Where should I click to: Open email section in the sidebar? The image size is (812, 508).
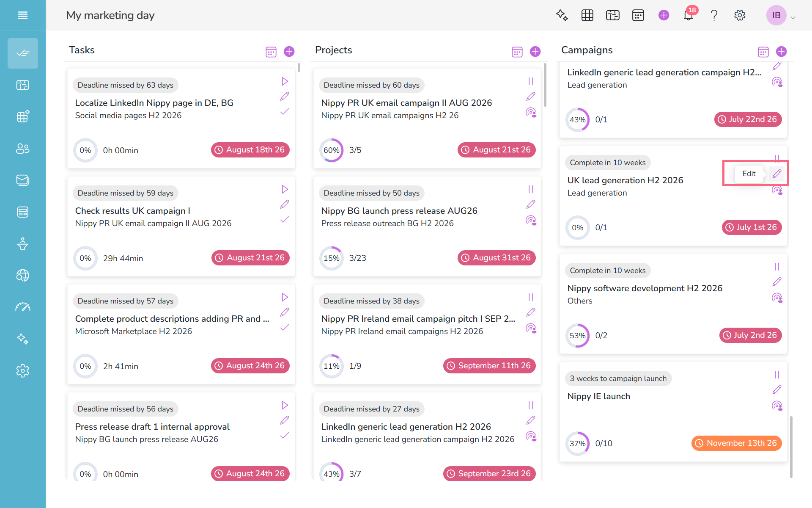point(23,180)
